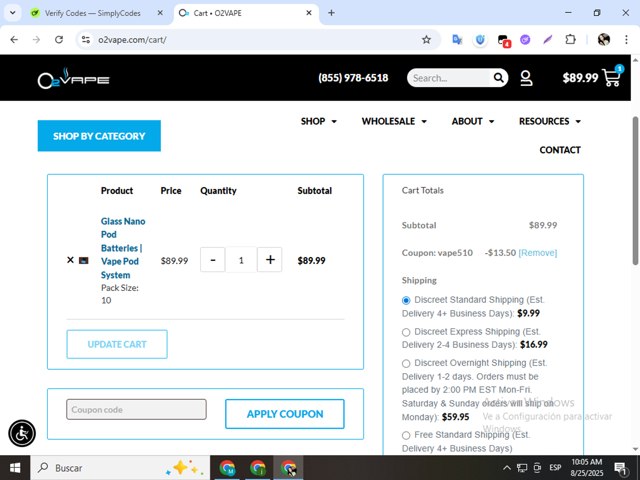Click UPDATE CART button

click(x=117, y=344)
